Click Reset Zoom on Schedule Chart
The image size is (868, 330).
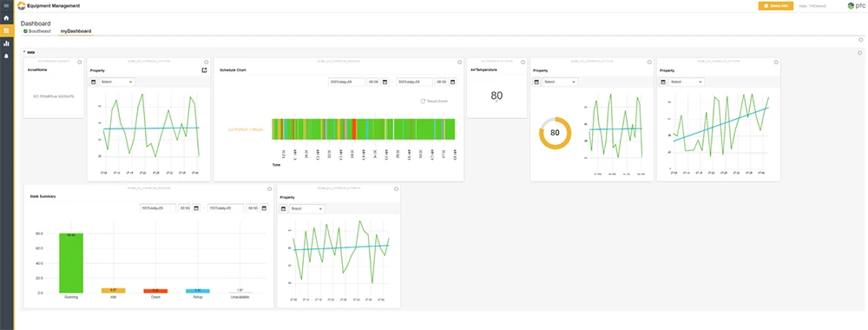pyautogui.click(x=435, y=102)
